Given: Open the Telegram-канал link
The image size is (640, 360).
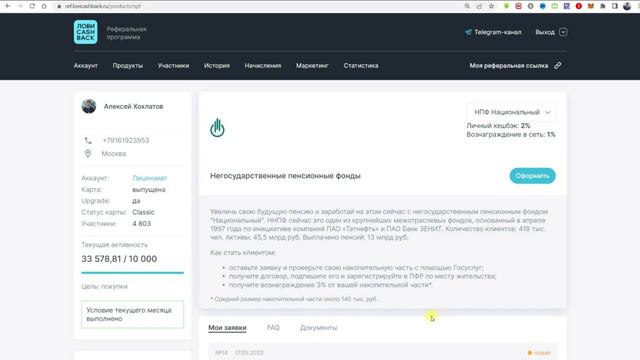Looking at the screenshot, I should [497, 32].
